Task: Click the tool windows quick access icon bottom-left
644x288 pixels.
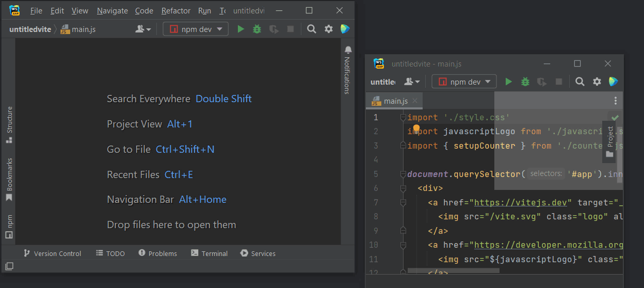Action: (9, 266)
